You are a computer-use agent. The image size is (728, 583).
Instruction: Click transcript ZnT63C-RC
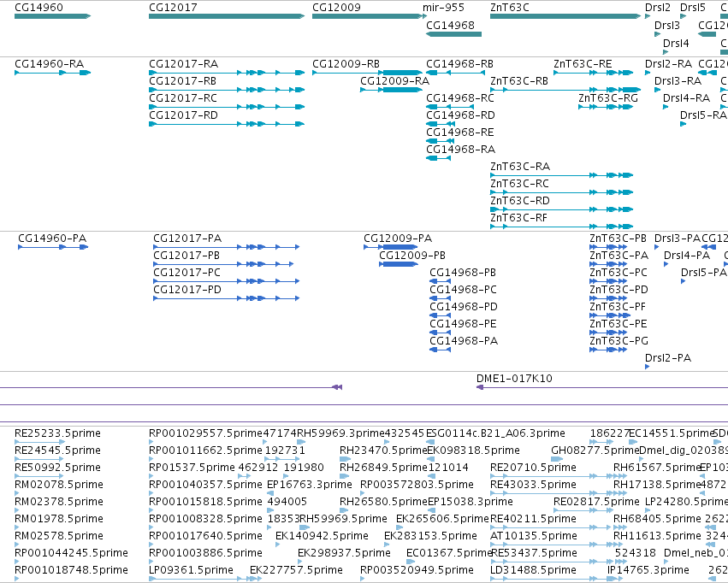tap(519, 184)
